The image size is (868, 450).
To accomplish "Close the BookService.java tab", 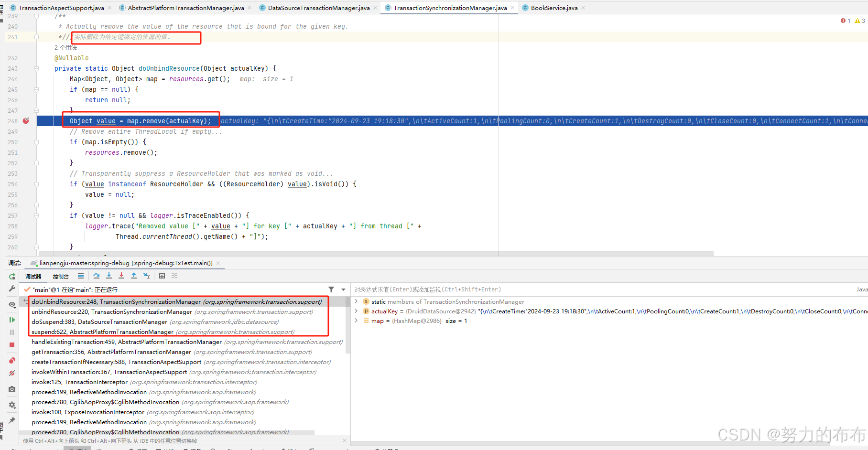I will pyautogui.click(x=583, y=8).
